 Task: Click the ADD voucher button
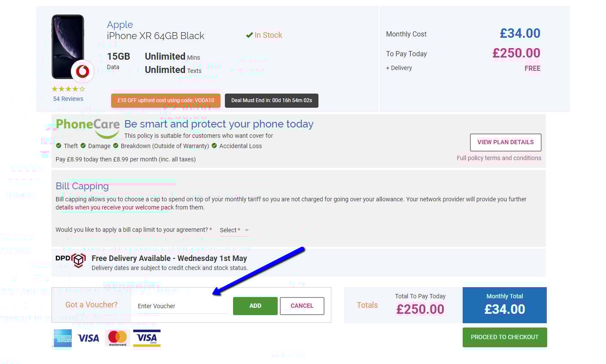click(255, 306)
